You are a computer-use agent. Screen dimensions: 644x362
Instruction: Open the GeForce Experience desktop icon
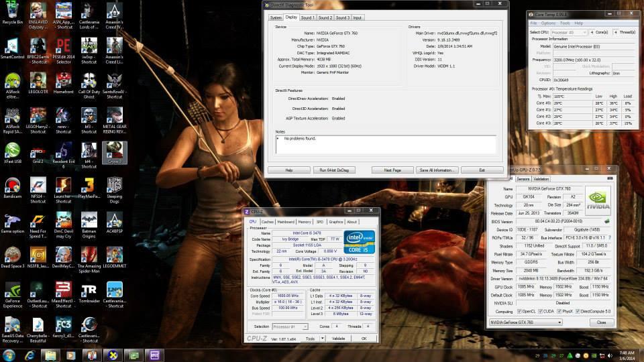[x=12, y=296]
